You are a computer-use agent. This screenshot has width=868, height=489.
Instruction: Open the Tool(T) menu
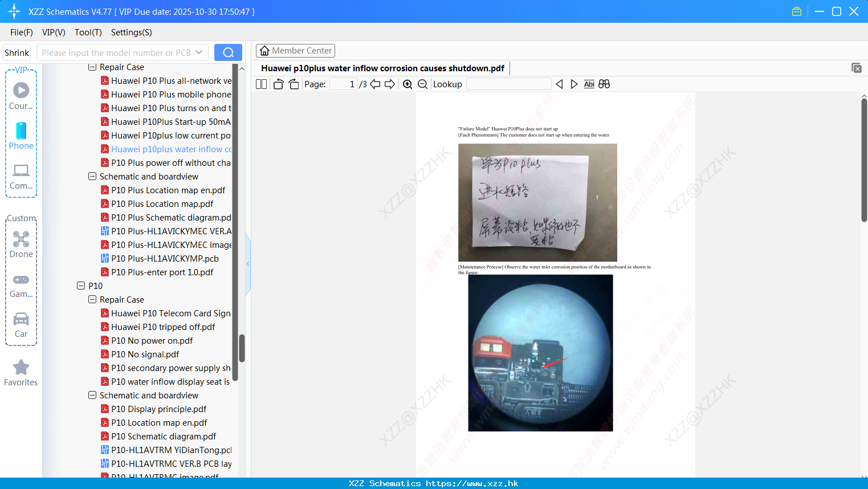coord(88,32)
